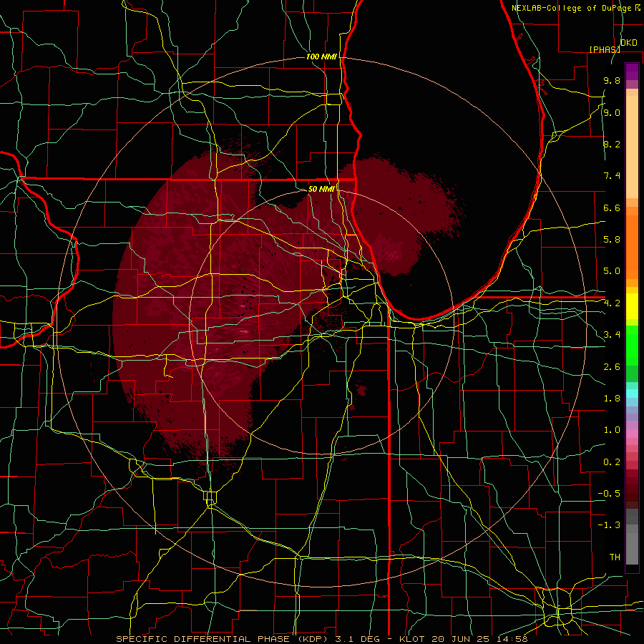Select the 3.4 scale value

pos(612,335)
